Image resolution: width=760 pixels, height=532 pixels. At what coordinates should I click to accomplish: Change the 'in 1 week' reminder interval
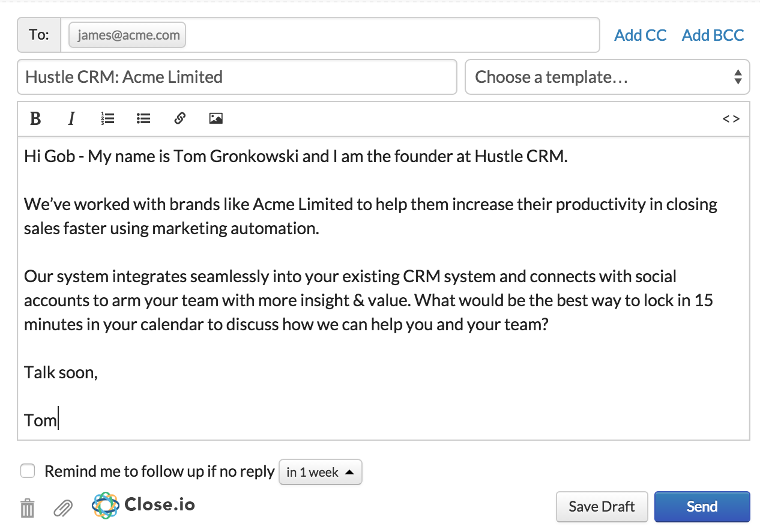(321, 473)
